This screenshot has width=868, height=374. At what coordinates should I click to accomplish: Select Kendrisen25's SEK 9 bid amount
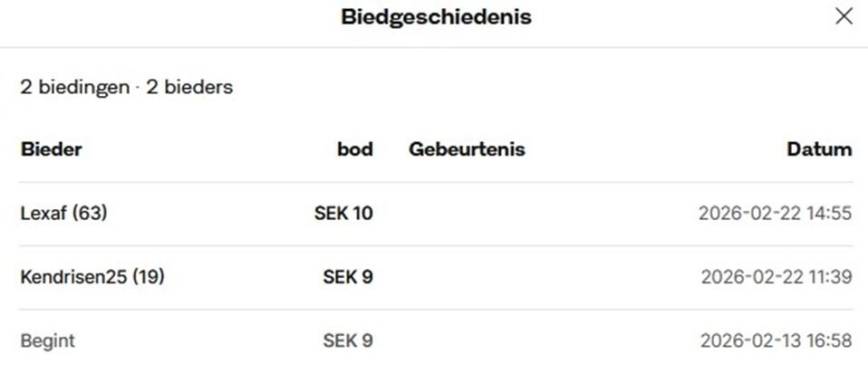coord(348,277)
